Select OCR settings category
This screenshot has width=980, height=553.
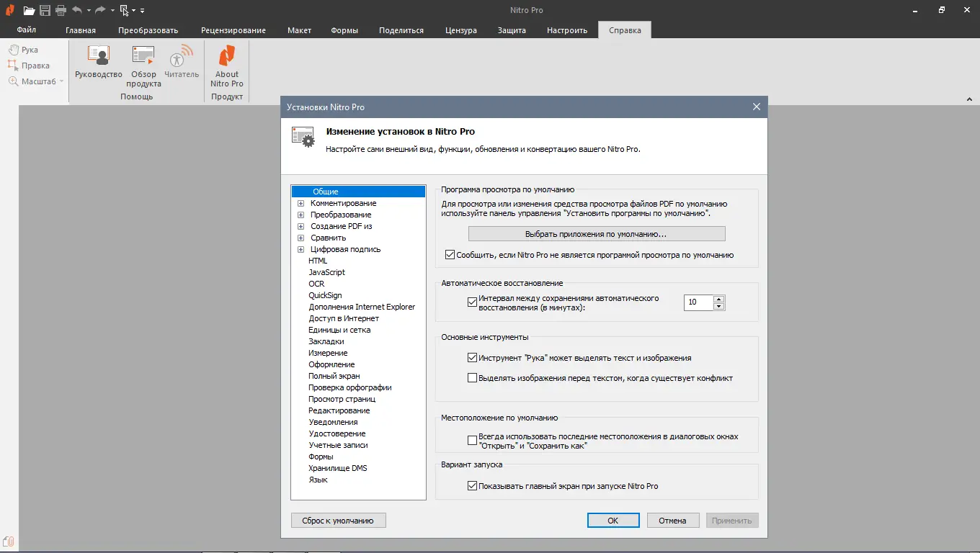point(316,284)
